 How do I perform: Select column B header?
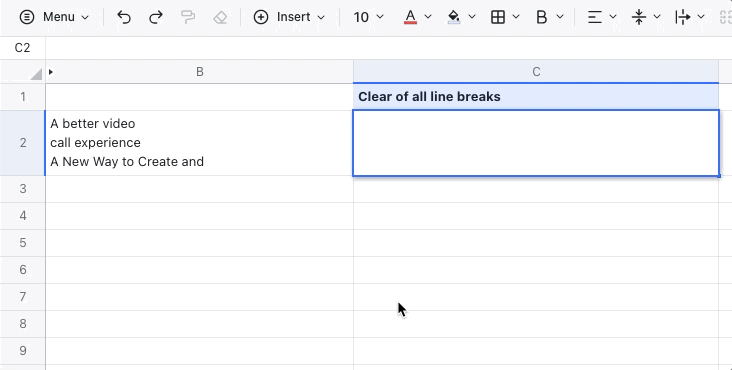point(199,72)
